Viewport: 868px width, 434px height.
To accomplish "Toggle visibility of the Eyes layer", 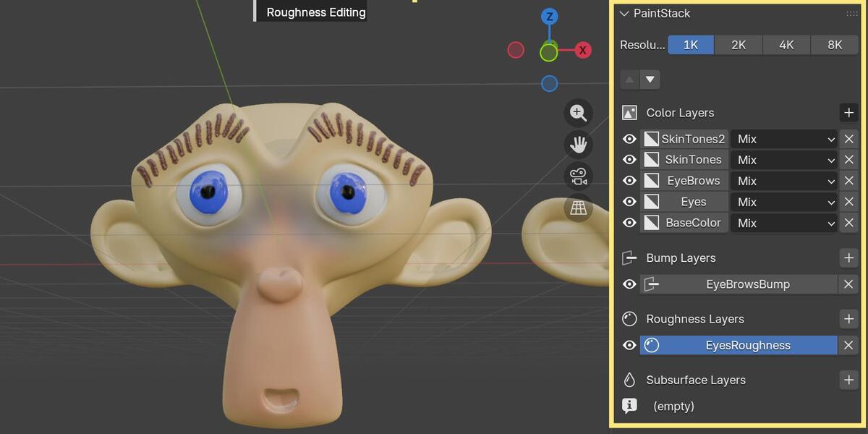I will [629, 202].
